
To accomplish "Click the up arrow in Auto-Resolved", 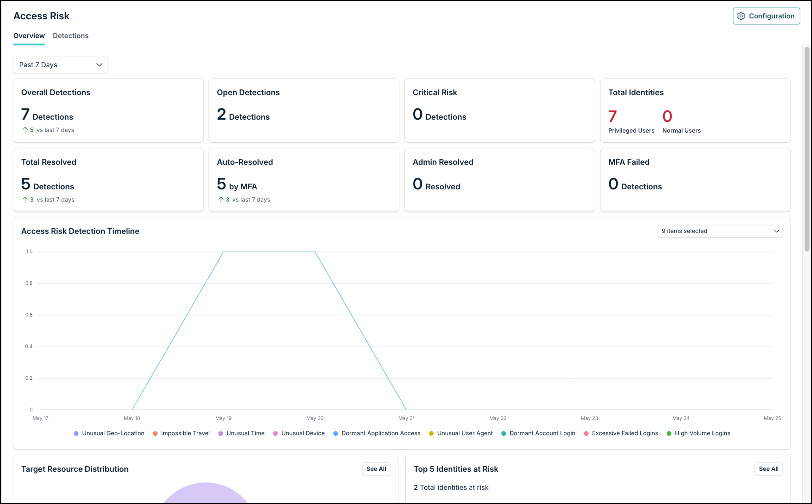I will click(x=221, y=200).
